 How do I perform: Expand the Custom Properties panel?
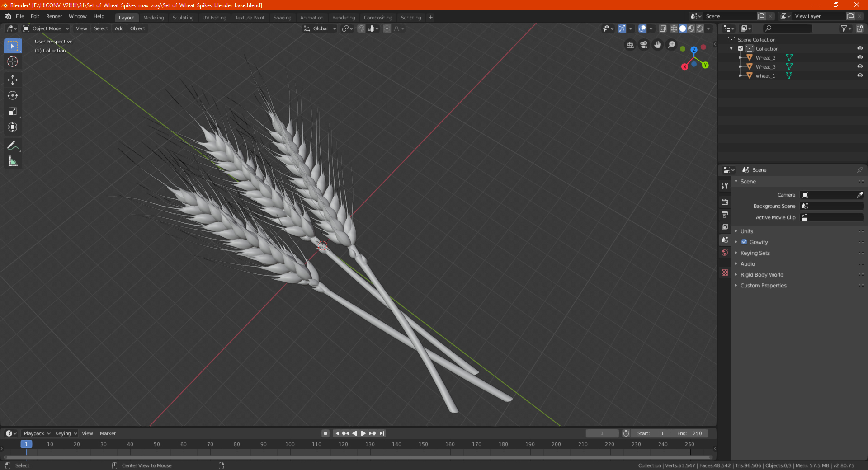click(x=763, y=285)
